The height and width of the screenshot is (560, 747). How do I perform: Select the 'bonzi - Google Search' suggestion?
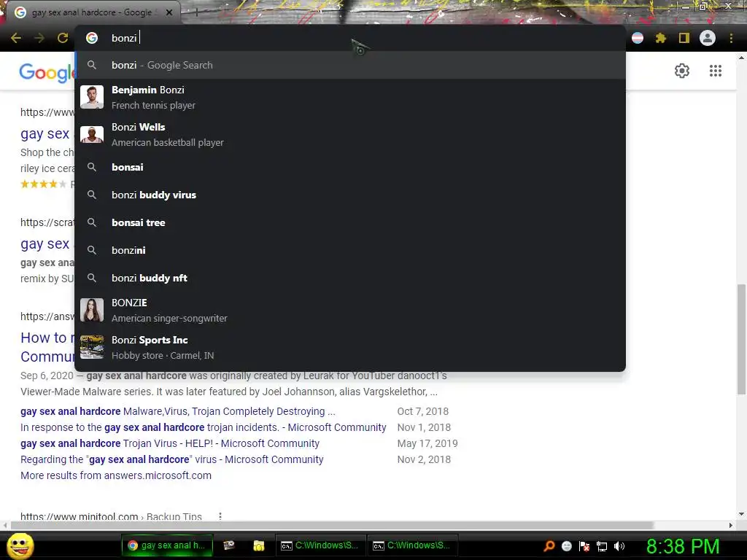pyautogui.click(x=350, y=65)
